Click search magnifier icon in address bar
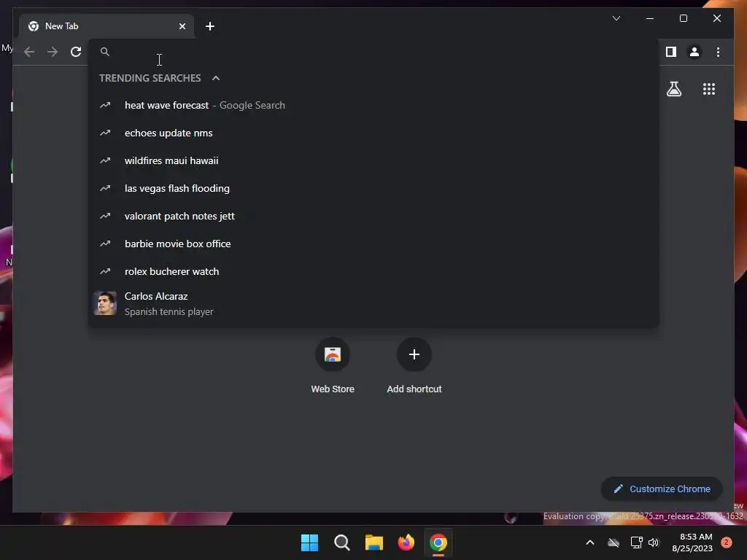Viewport: 747px width, 560px height. [x=105, y=52]
